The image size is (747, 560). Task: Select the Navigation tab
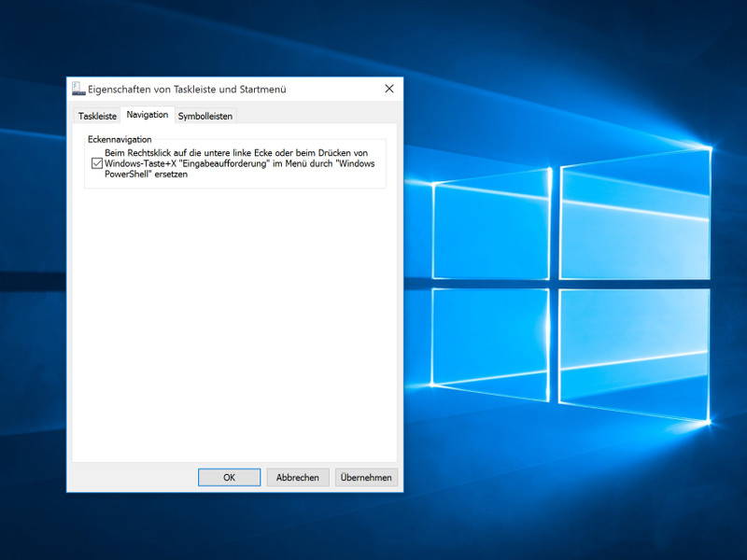[148, 115]
